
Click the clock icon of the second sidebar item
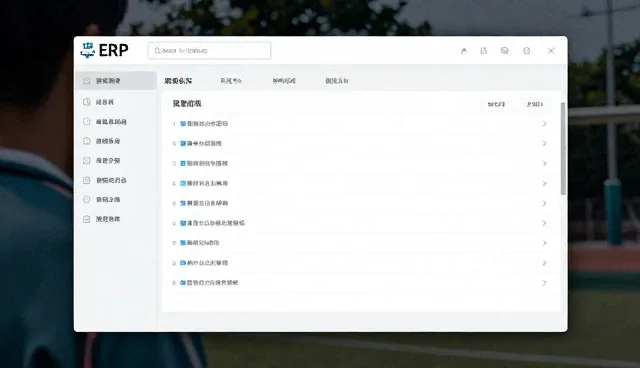[x=87, y=102]
